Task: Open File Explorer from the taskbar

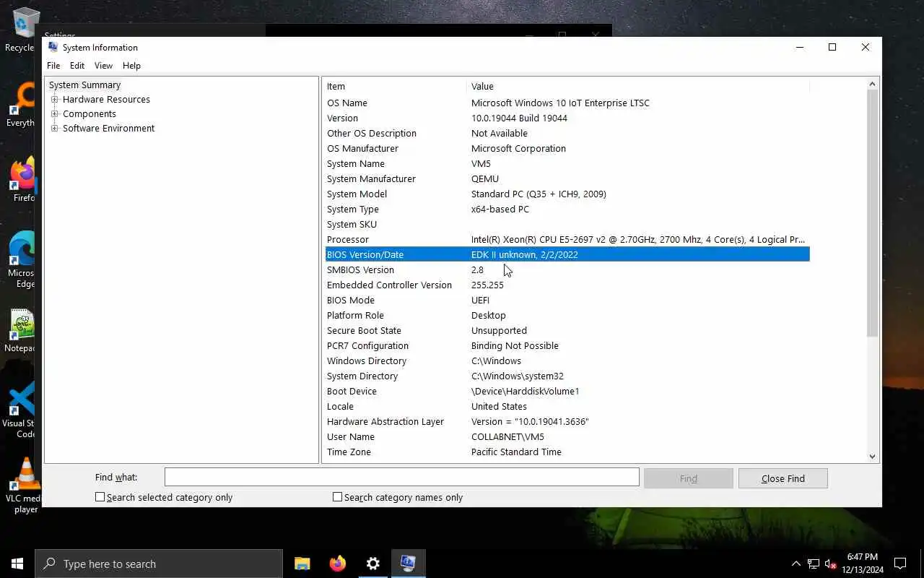Action: pos(302,564)
